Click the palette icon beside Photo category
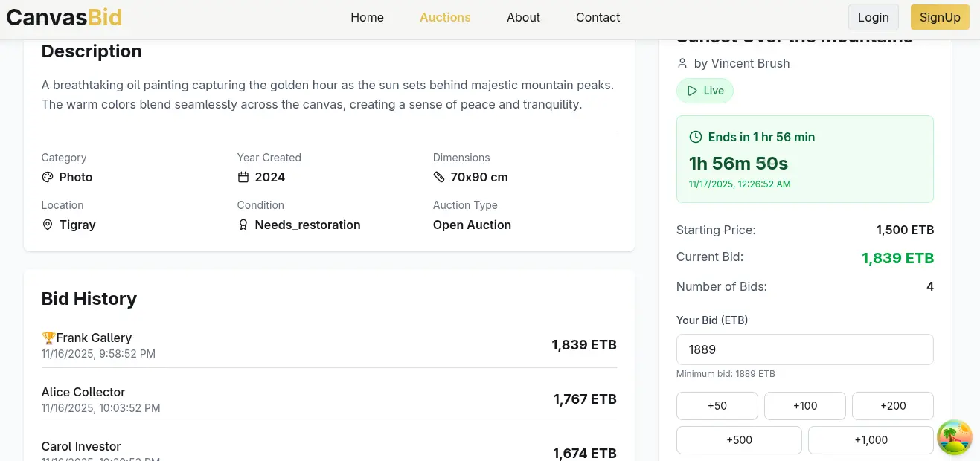 (x=48, y=177)
